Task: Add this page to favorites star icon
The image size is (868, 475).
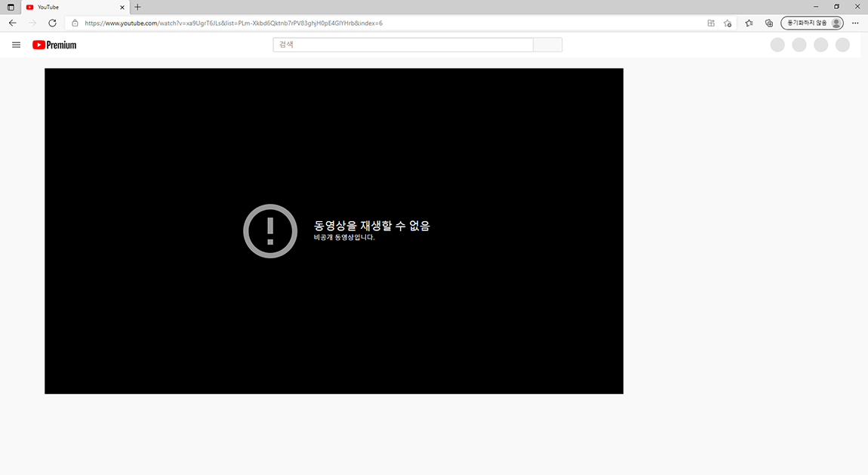Action: 728,23
